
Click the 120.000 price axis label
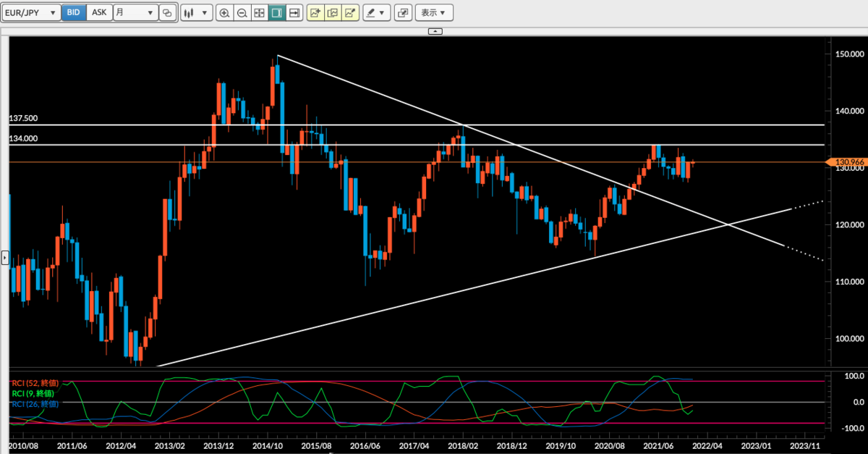coord(848,224)
